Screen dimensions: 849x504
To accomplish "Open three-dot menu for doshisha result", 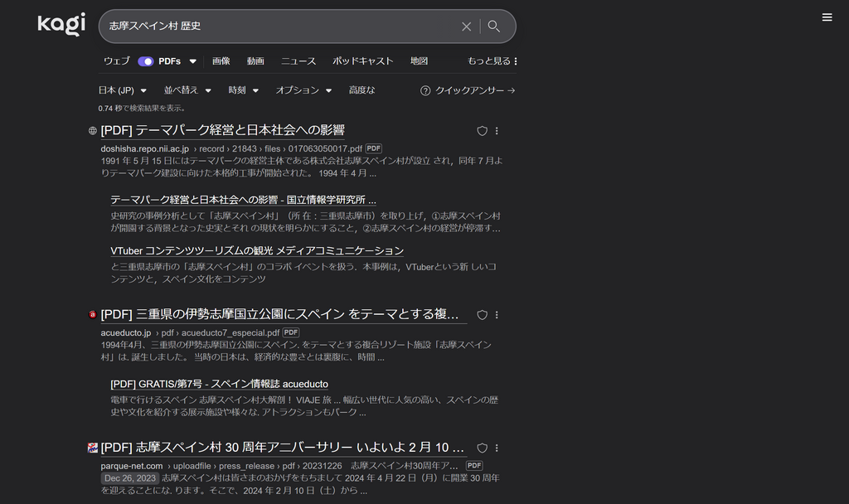I will [497, 131].
